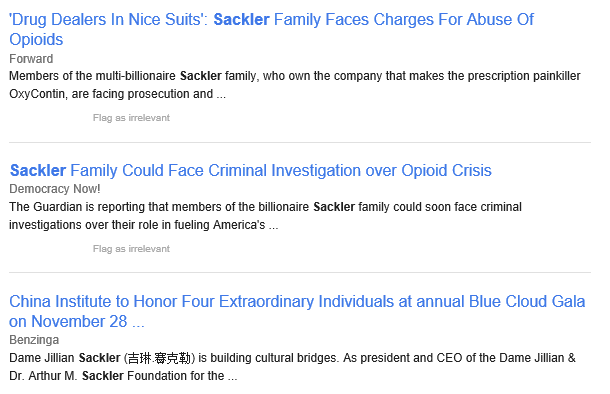Click divider line below first Flag as irrelevant
This screenshot has width=610, height=394.
pyautogui.click(x=300, y=142)
